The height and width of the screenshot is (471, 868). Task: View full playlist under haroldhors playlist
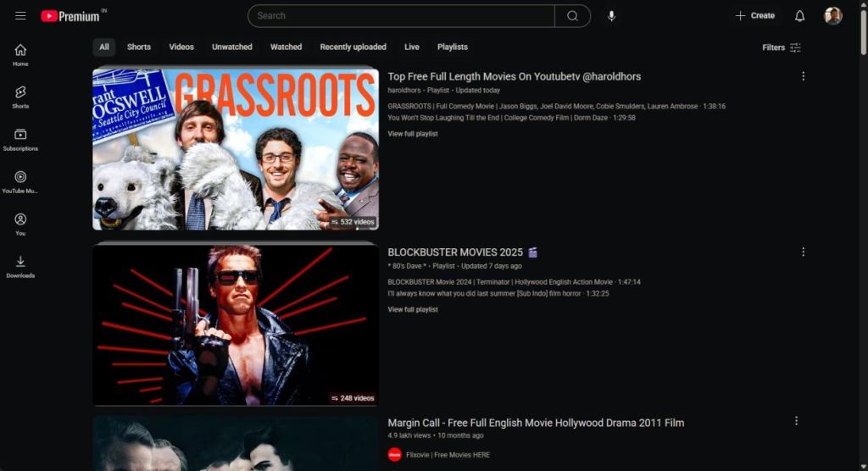(x=413, y=134)
